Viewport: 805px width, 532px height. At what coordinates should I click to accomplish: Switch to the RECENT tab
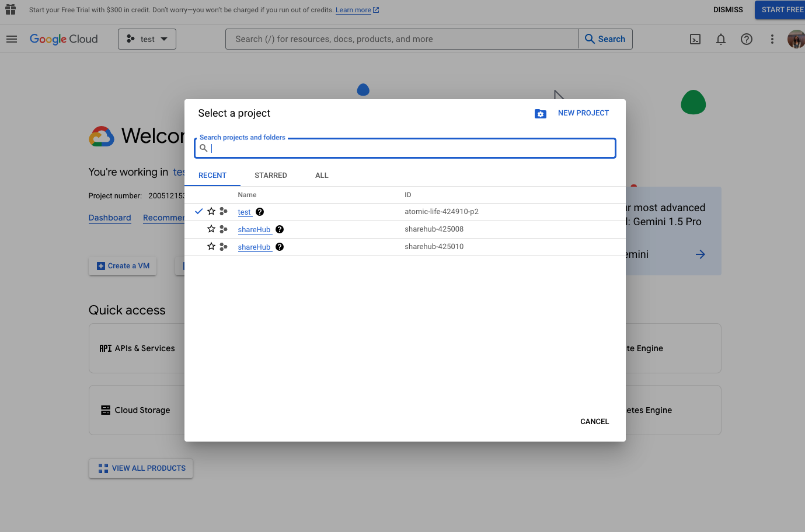coord(212,176)
